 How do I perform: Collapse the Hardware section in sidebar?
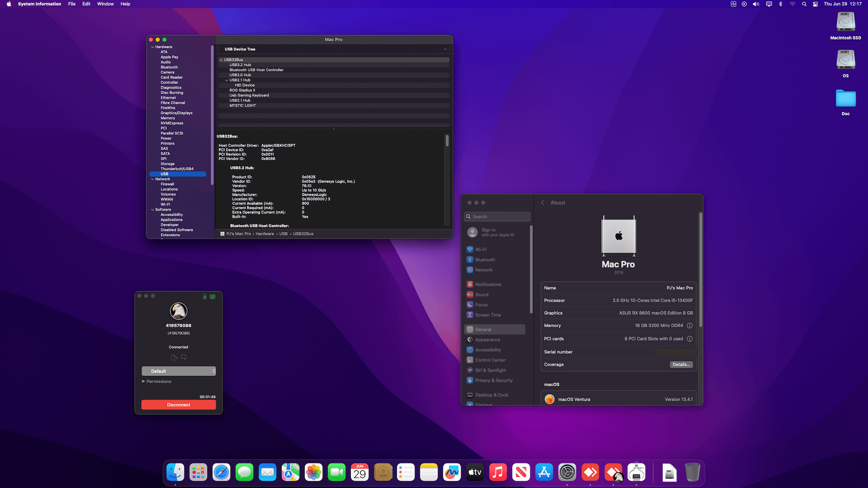tap(152, 47)
